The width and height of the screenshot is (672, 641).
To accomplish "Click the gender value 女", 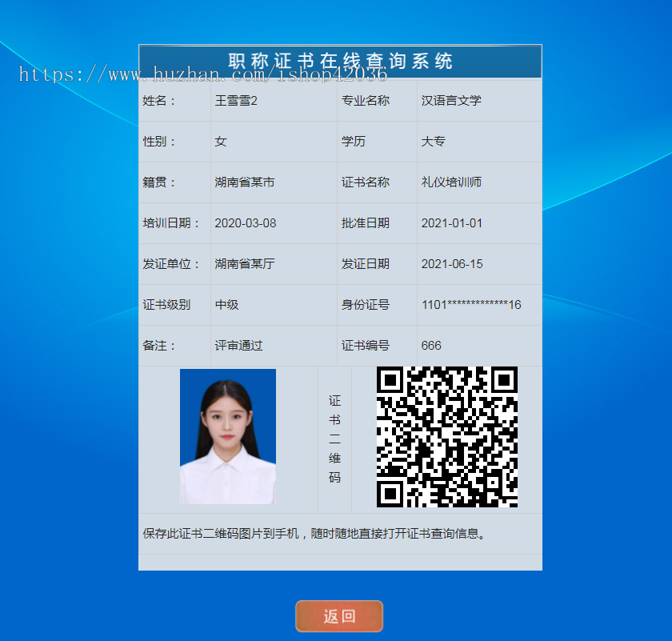I will (221, 142).
